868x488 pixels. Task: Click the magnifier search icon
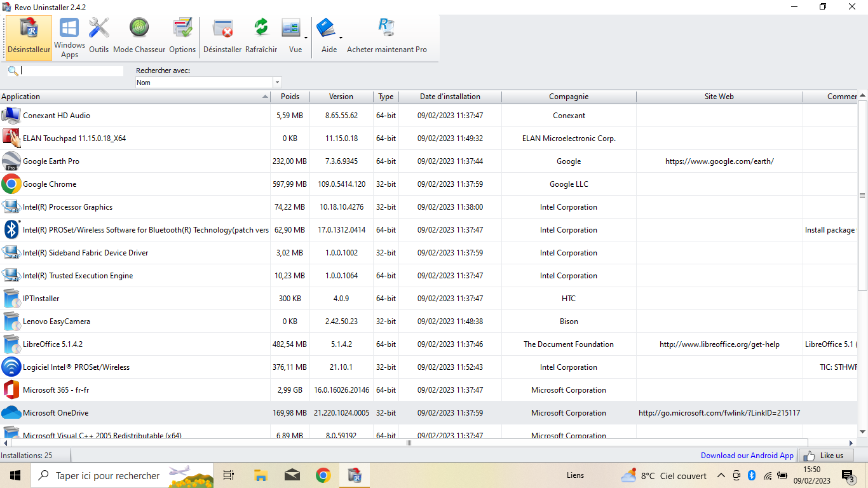click(x=13, y=71)
